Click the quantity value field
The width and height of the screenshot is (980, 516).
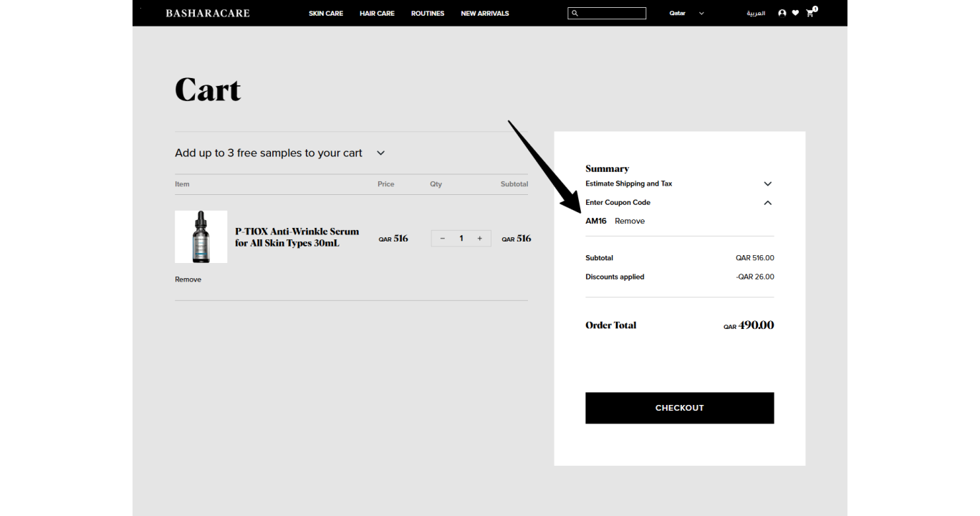tap(461, 238)
